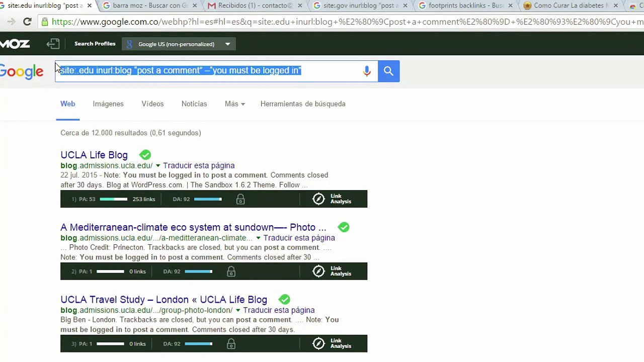Open the Google US search profile dropdown
Image resolution: width=644 pixels, height=362 pixels.
click(x=179, y=44)
